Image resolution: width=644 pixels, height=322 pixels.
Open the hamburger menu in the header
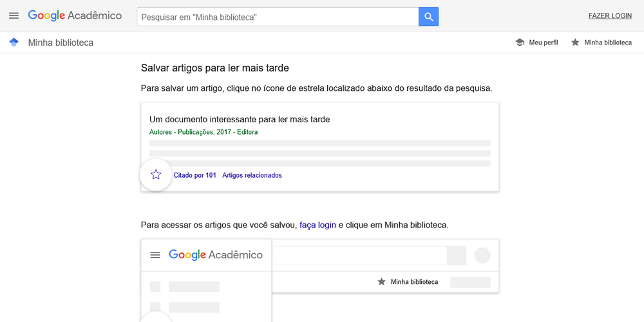pos(14,16)
